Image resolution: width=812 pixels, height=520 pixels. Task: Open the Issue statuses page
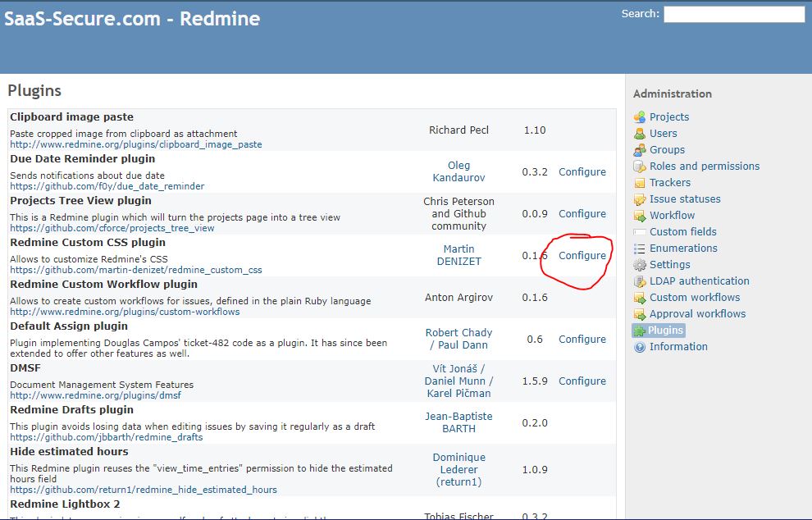coord(682,198)
